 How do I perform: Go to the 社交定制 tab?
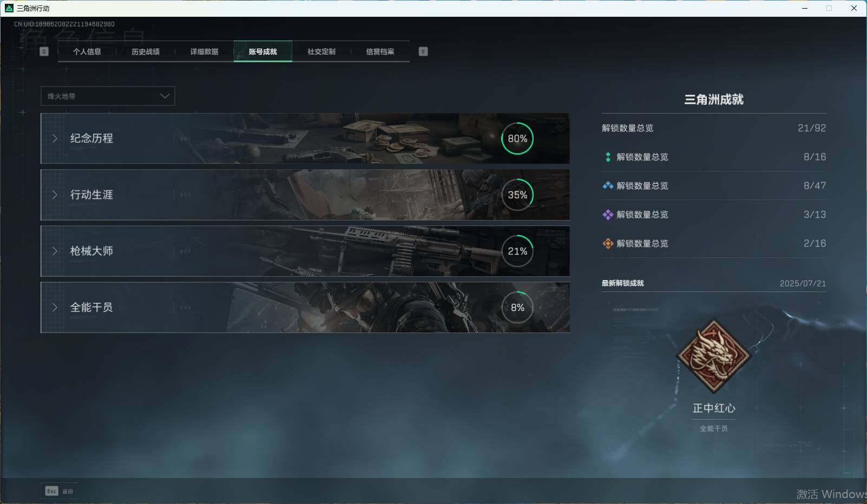(321, 51)
